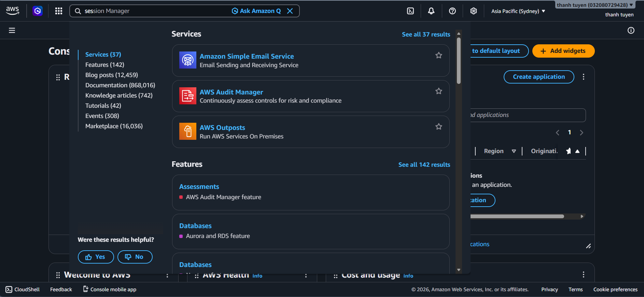
Task: Open the Welcome to AWS widget menu
Action: tap(167, 275)
